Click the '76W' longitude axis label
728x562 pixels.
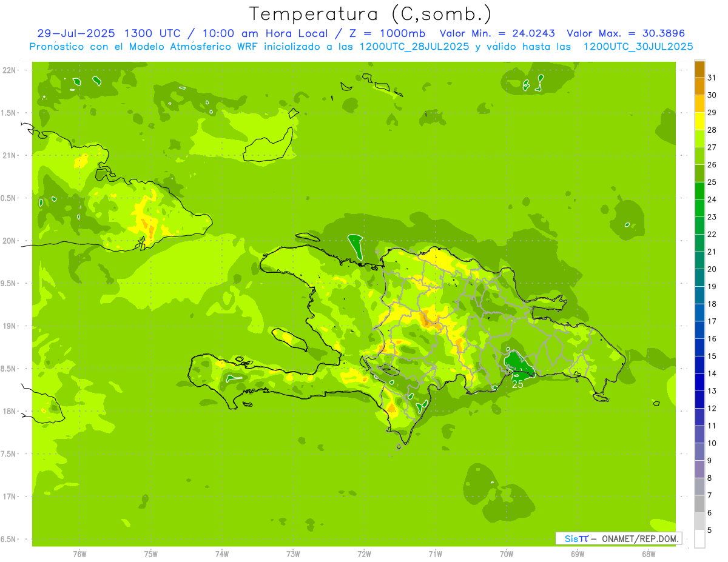pos(79,554)
